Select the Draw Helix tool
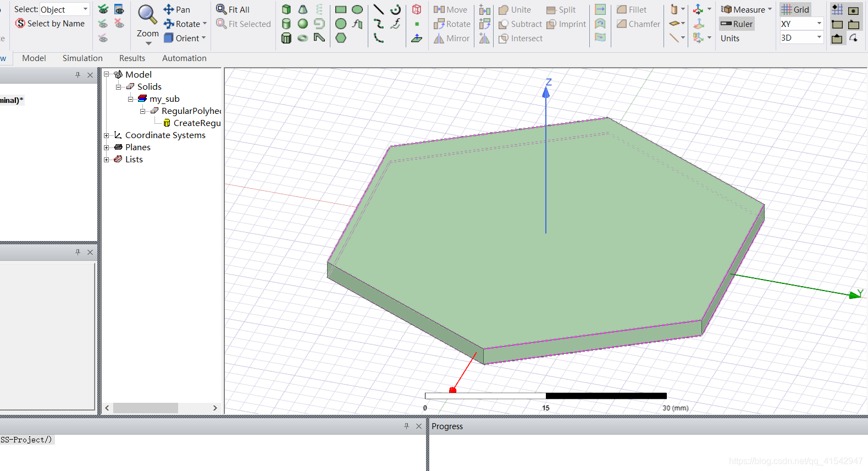The height and width of the screenshot is (471, 868). [x=319, y=9]
